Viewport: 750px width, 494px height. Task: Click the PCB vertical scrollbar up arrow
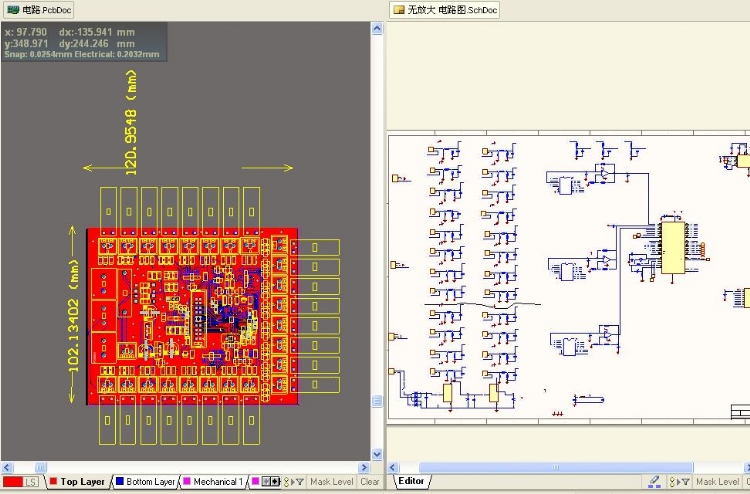[377, 29]
